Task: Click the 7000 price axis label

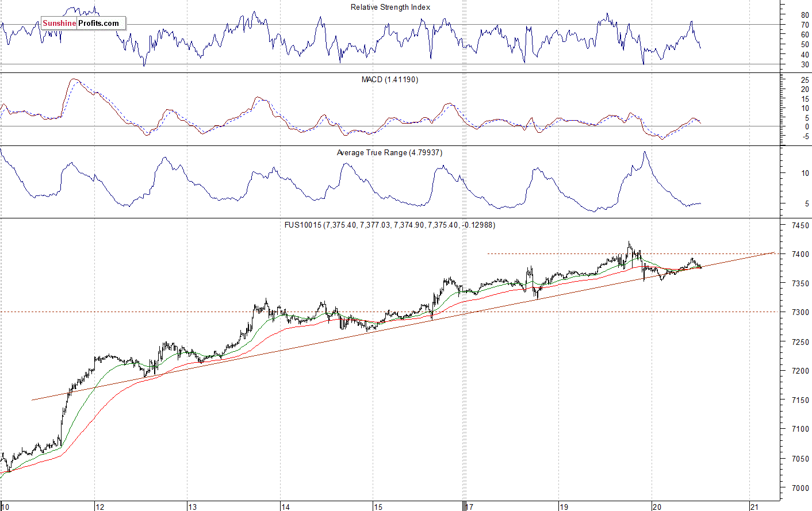Action: pyautogui.click(x=801, y=488)
